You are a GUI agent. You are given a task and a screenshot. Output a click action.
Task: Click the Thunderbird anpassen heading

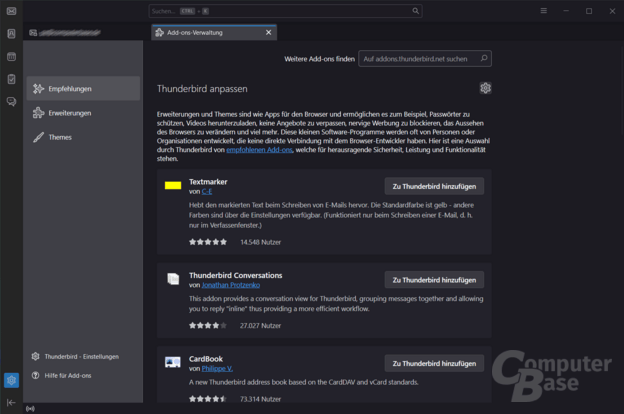pos(202,89)
